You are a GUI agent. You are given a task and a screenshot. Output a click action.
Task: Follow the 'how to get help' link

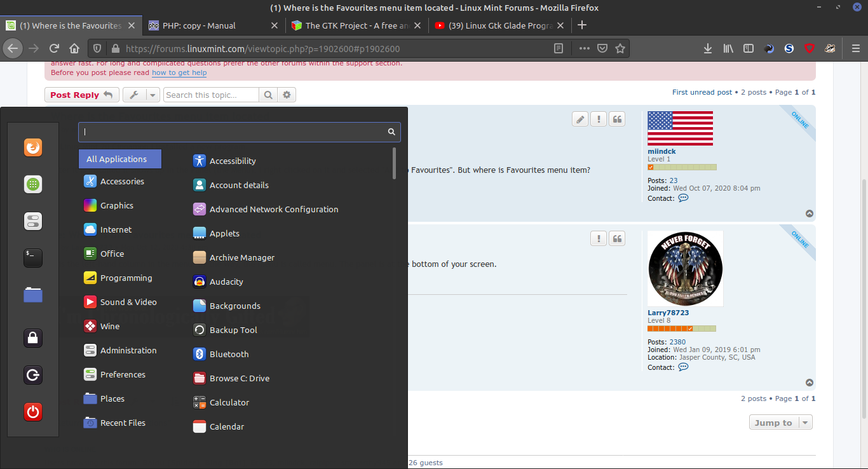coord(179,72)
